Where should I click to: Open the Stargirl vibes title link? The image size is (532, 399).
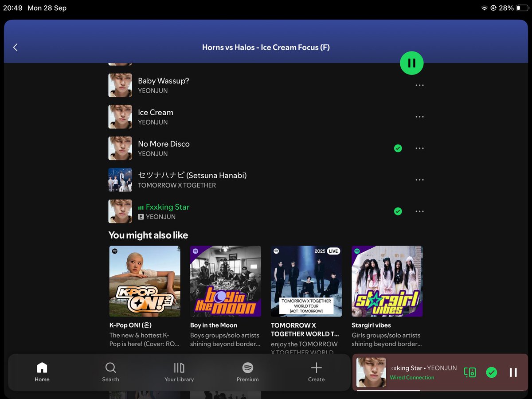[x=371, y=325]
